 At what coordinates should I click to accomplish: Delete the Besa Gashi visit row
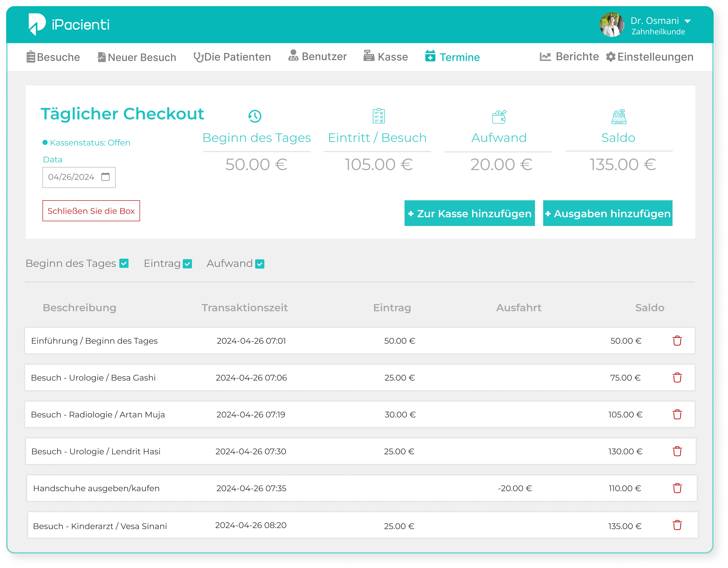677,377
